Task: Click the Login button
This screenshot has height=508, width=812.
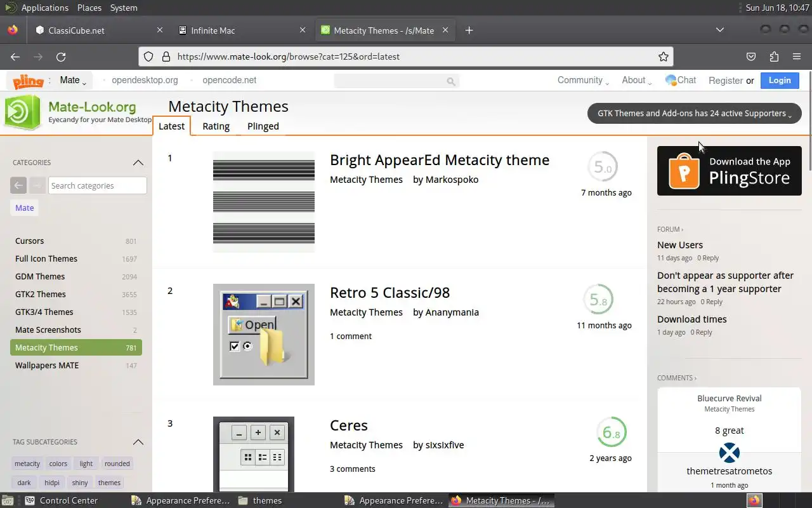Action: [780, 80]
